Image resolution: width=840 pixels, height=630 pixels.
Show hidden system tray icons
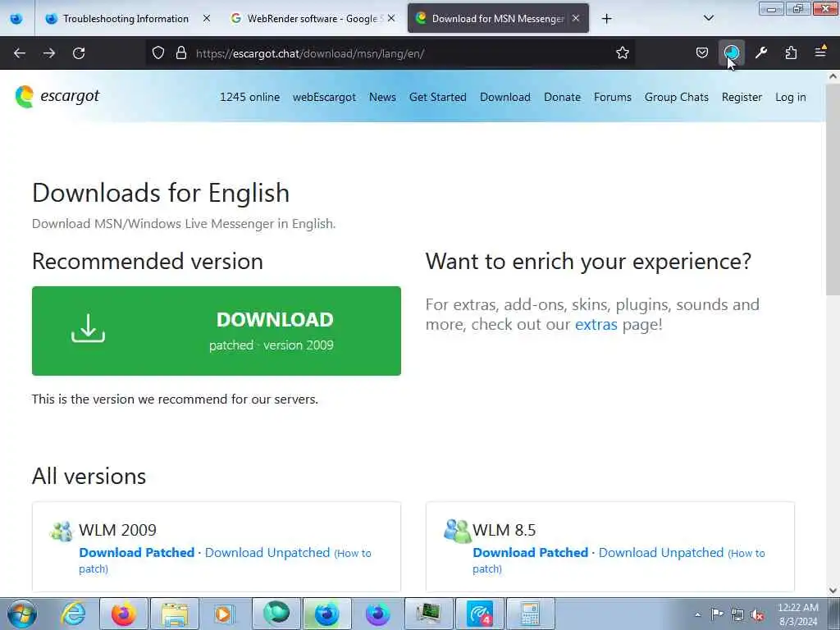[x=697, y=615]
